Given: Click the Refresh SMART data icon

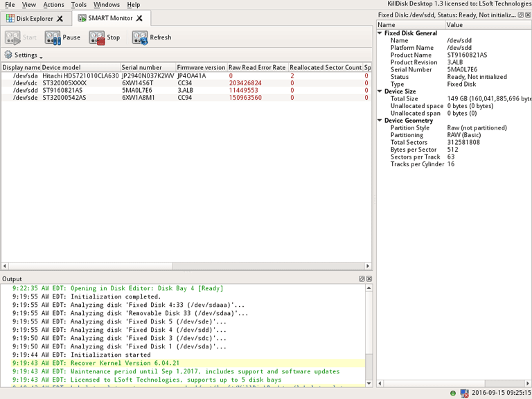Looking at the screenshot, I should point(140,37).
